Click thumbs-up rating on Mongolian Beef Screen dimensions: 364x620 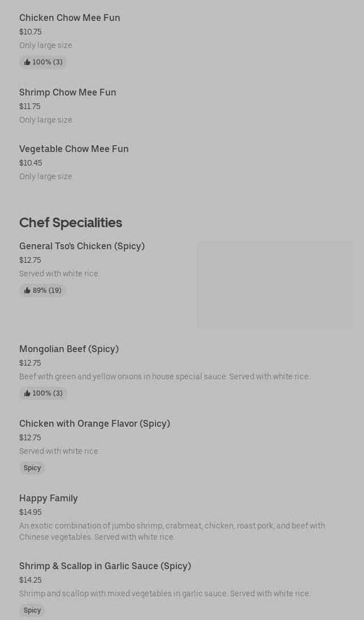coord(43,393)
